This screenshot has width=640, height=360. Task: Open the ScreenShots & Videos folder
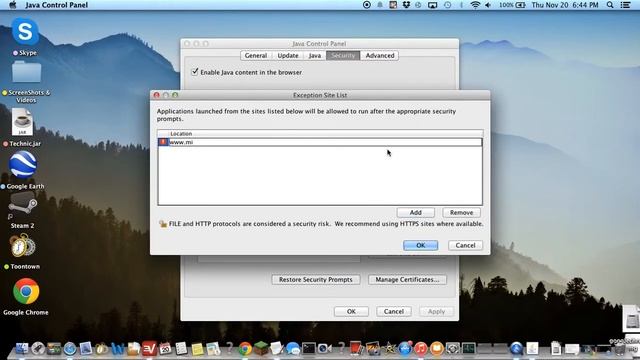pyautogui.click(x=26, y=72)
